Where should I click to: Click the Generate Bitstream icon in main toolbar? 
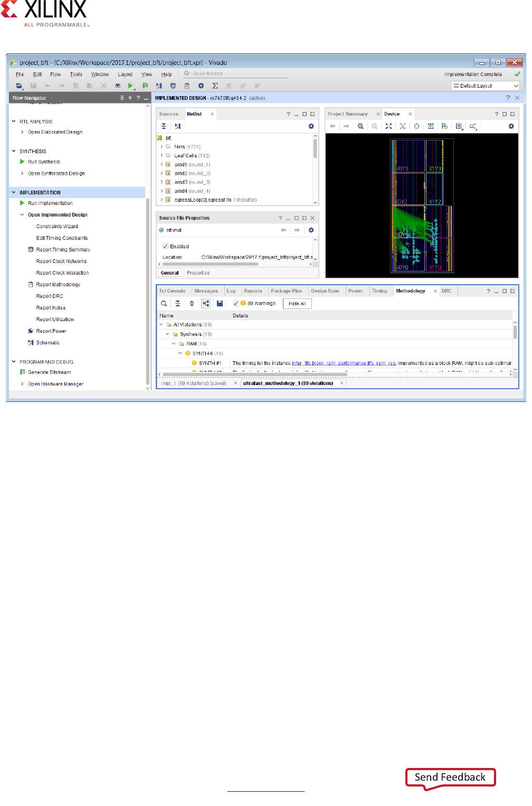145,86
